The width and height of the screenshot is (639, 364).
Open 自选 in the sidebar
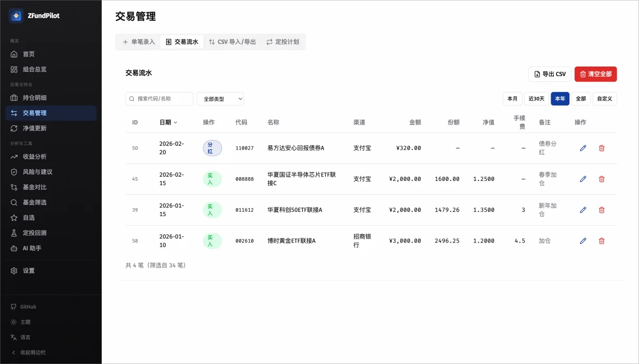51,218
